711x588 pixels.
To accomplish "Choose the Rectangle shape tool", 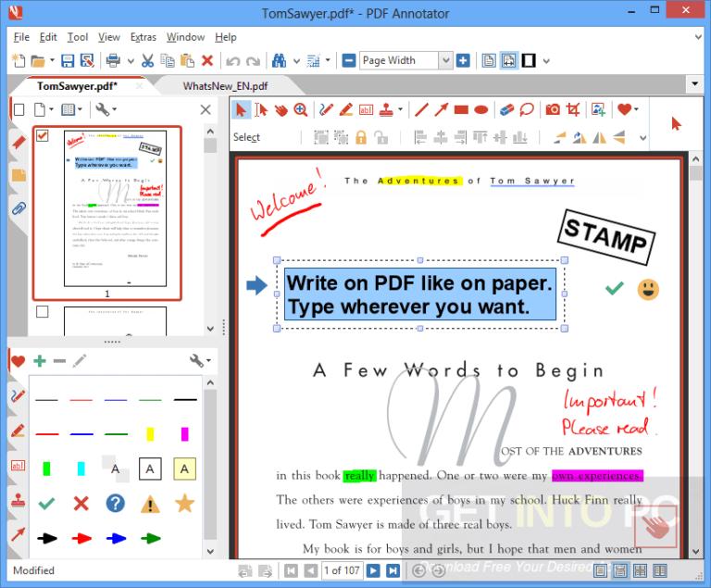I will [461, 110].
